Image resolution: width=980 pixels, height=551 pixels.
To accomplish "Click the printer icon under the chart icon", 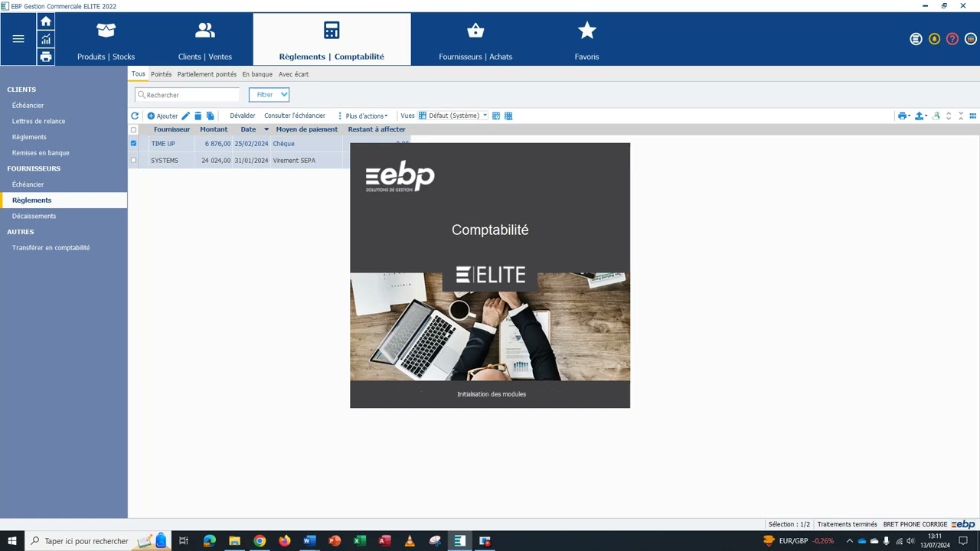I will click(x=46, y=57).
